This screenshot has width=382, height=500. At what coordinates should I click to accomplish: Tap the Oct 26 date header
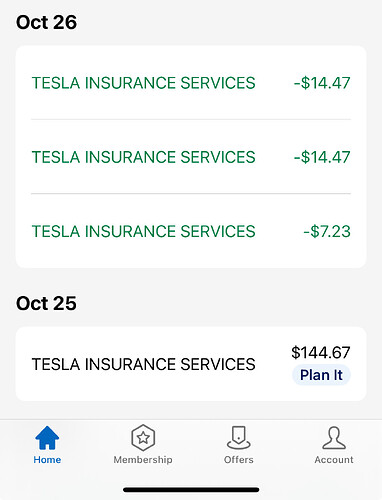coord(46,22)
